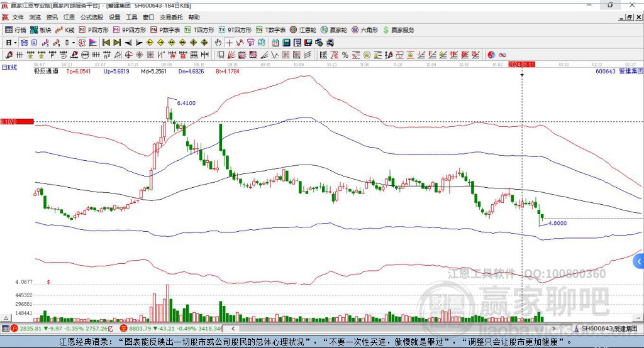Click the volume pane up triangle

pos(6,318)
